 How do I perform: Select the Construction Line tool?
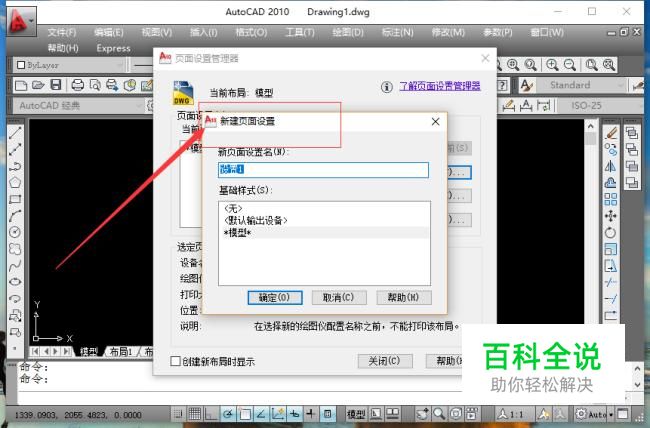[x=15, y=149]
